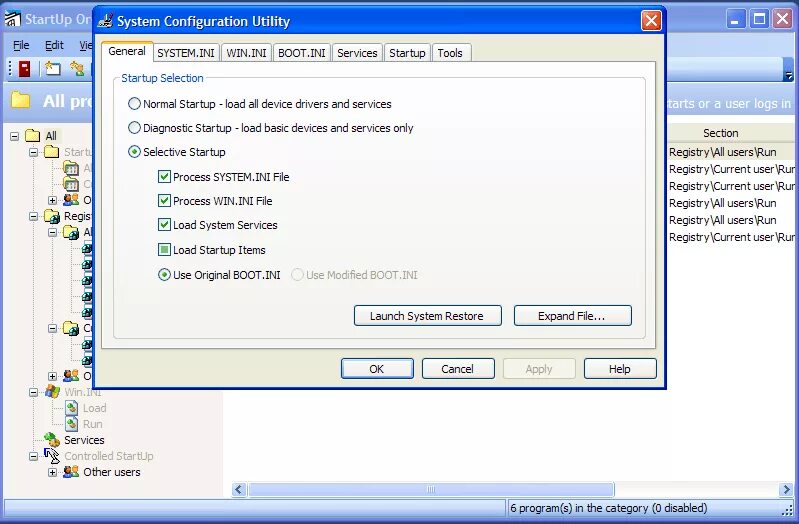Click the document icon beside Run in tree
Image resolution: width=799 pixels, height=524 pixels.
tap(72, 424)
